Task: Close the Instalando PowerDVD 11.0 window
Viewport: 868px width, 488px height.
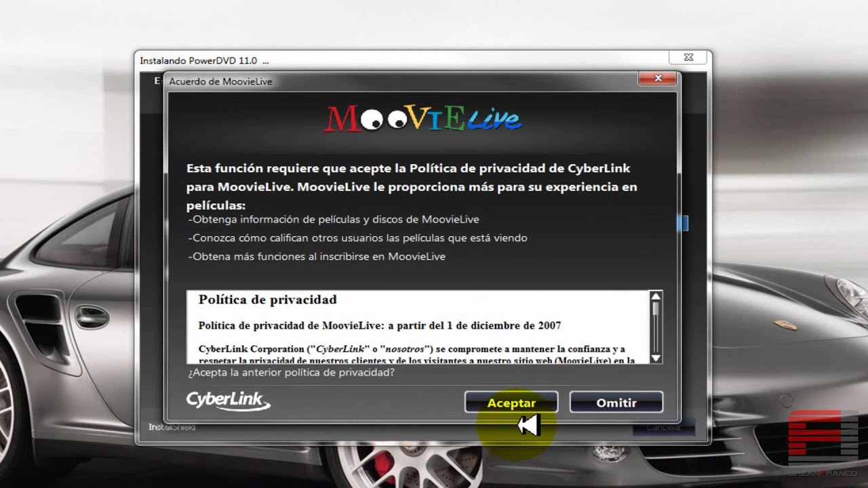Action: [688, 58]
